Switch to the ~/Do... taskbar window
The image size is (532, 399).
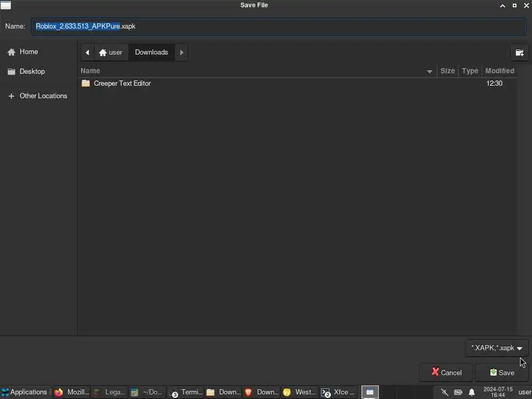[147, 392]
